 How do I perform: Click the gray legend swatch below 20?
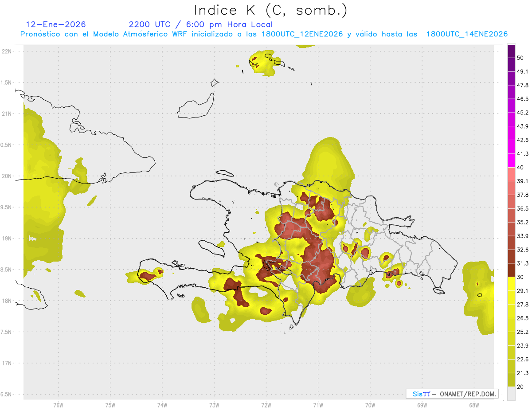pyautogui.click(x=511, y=393)
